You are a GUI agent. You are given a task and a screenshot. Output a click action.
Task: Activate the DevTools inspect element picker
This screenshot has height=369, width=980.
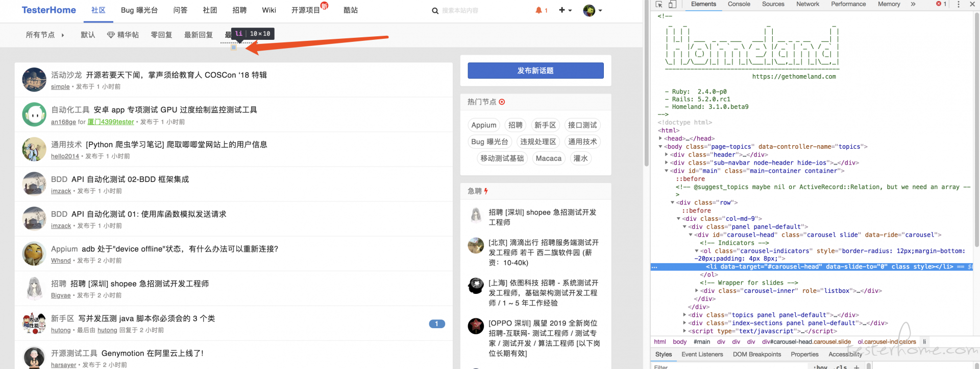coord(659,4)
